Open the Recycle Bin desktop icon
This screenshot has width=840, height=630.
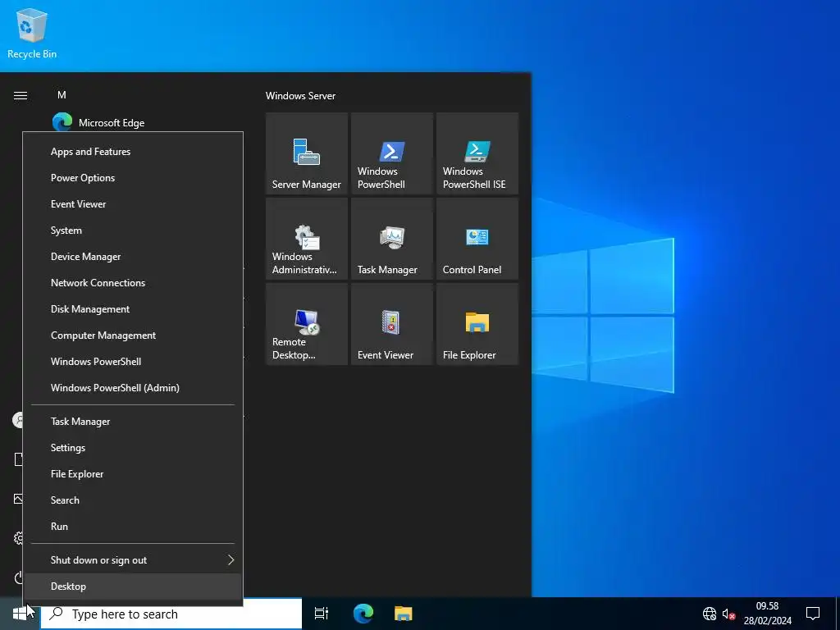[x=32, y=33]
